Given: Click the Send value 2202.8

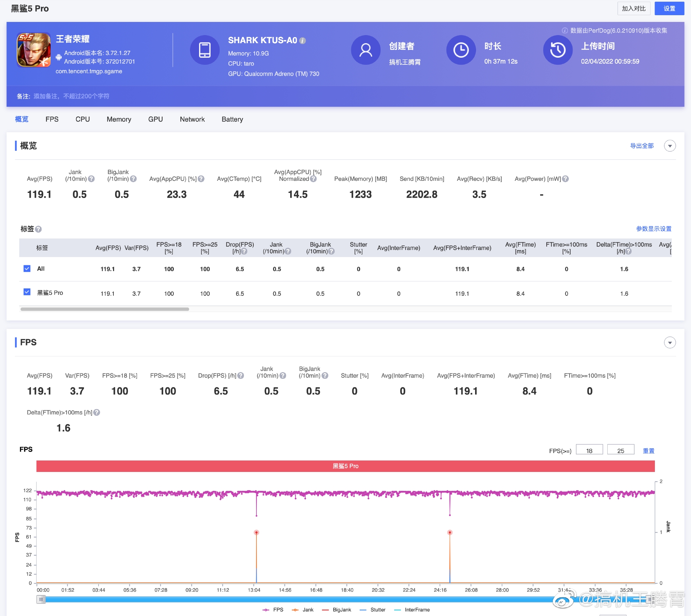Looking at the screenshot, I should coord(421,194).
